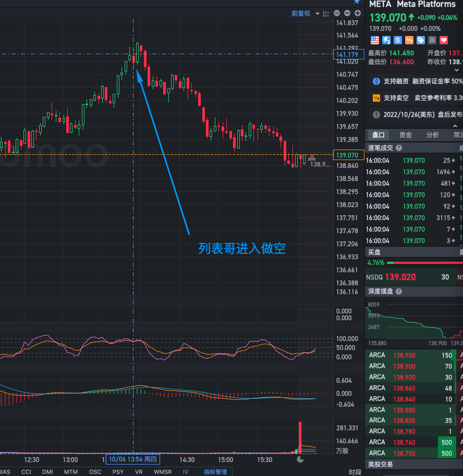The height and width of the screenshot is (476, 463).
Task: Select the DMI indicator tab
Action: click(47, 472)
